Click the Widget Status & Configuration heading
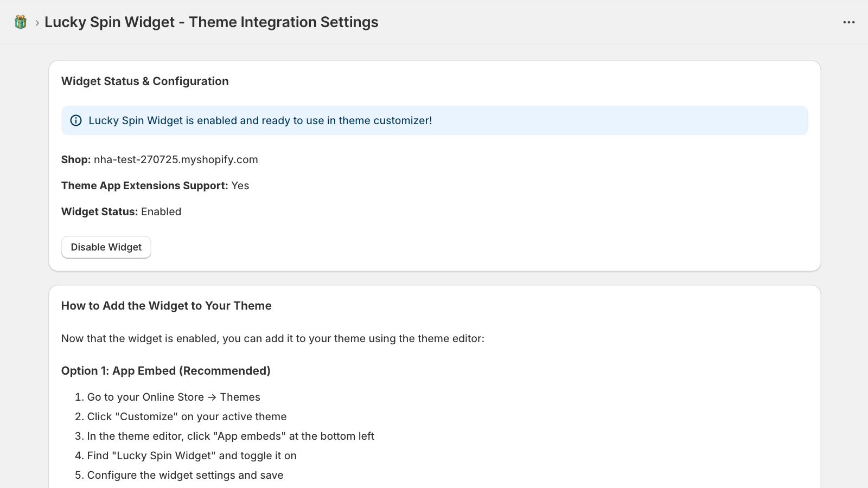868x488 pixels. pyautogui.click(x=145, y=81)
